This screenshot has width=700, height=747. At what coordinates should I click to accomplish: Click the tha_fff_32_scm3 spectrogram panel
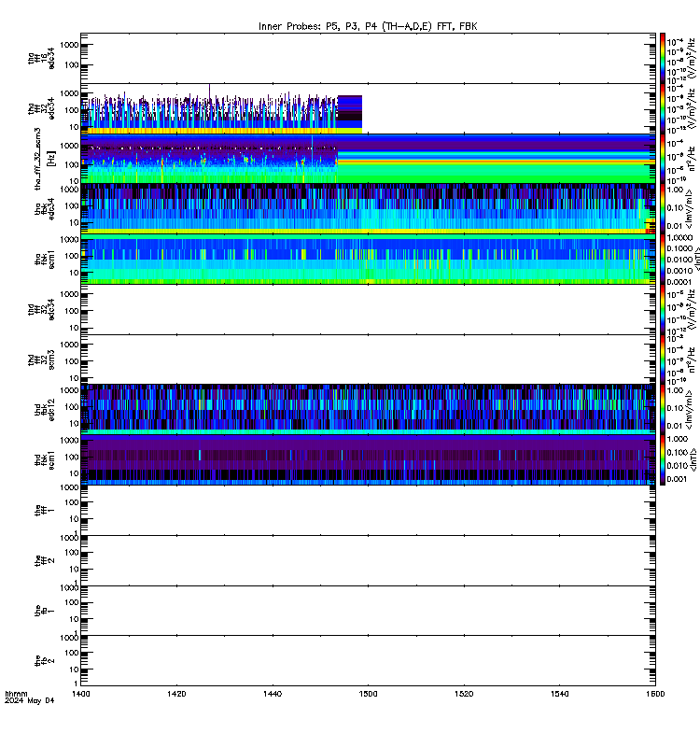(x=368, y=159)
